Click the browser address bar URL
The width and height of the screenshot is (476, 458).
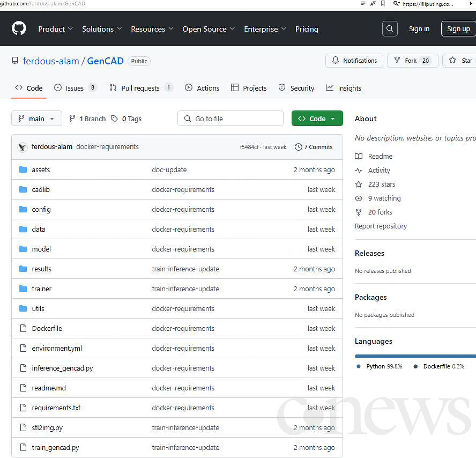42,4
